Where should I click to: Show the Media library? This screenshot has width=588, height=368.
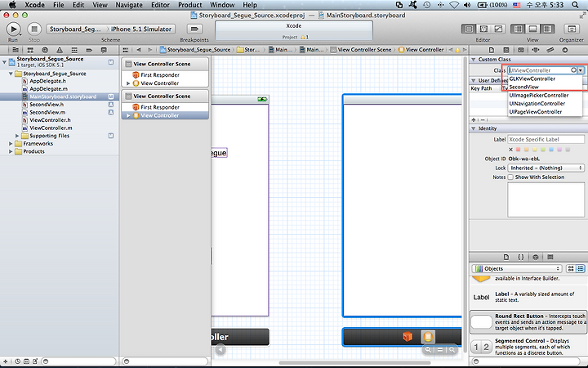coord(550,258)
